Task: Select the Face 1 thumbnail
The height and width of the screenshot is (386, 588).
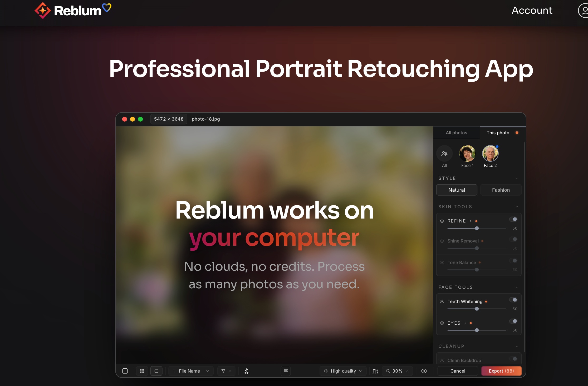Action: click(467, 154)
